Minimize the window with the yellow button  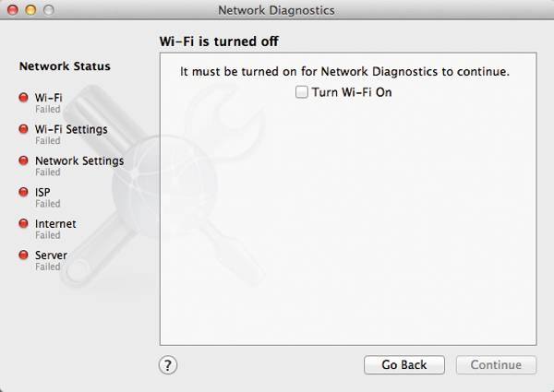tap(30, 10)
